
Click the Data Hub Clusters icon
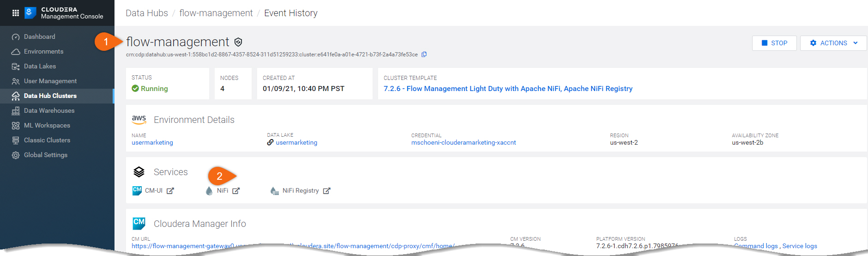16,96
